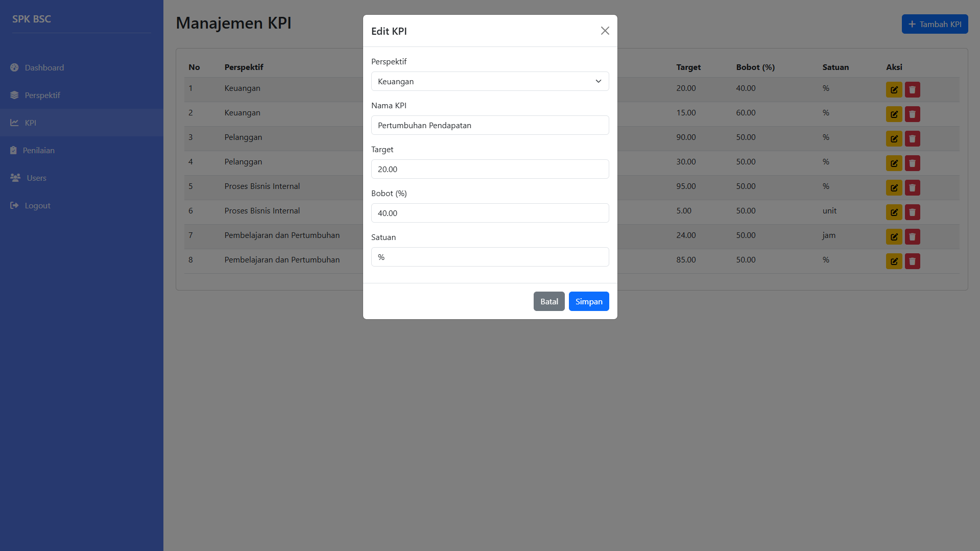Screen dimensions: 980x551
Task: Click delete icon for row 1 Keuangan
Action: click(912, 89)
